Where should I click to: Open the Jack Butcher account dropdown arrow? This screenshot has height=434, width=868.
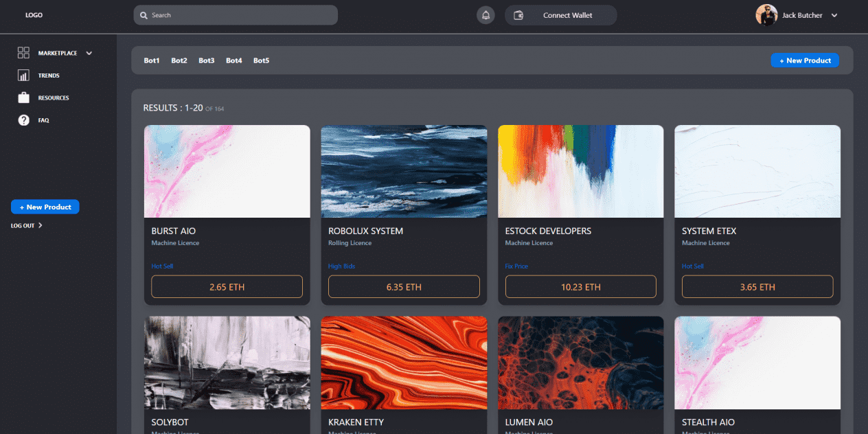[834, 15]
